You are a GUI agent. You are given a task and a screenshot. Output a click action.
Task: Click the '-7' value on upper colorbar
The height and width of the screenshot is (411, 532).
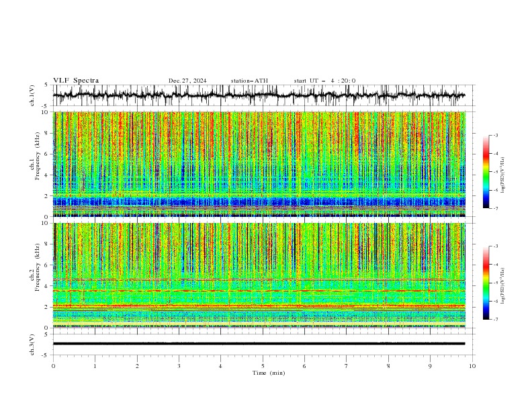[x=496, y=208]
